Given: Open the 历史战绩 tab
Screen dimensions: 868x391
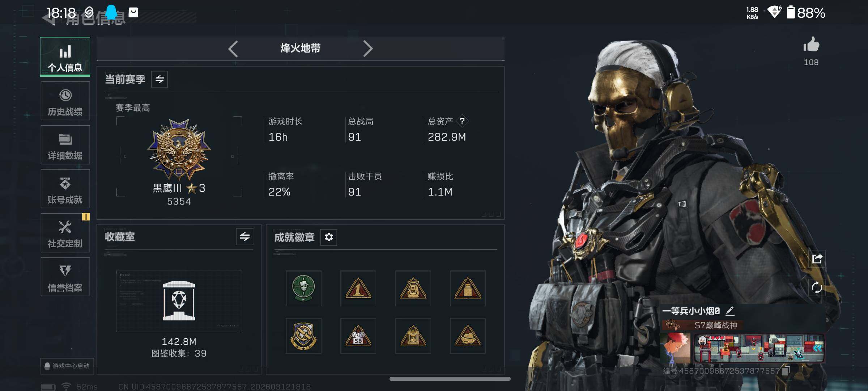Looking at the screenshot, I should pyautogui.click(x=65, y=101).
